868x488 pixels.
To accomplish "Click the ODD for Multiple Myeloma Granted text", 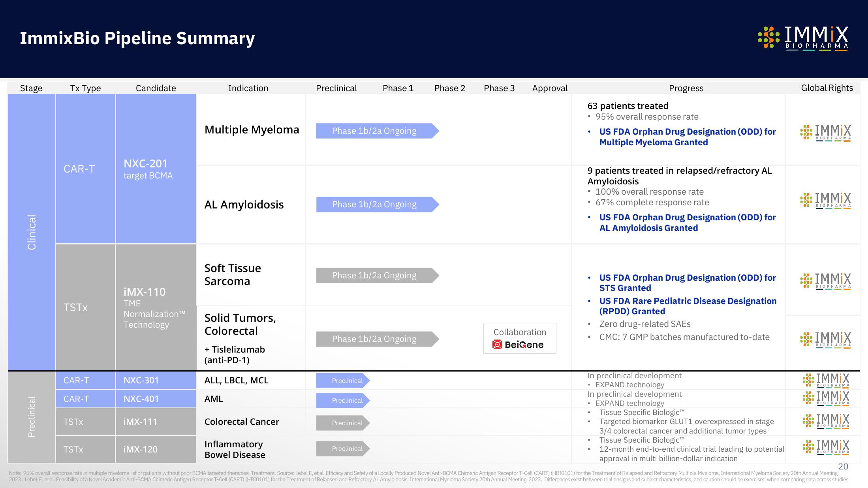I will point(688,137).
